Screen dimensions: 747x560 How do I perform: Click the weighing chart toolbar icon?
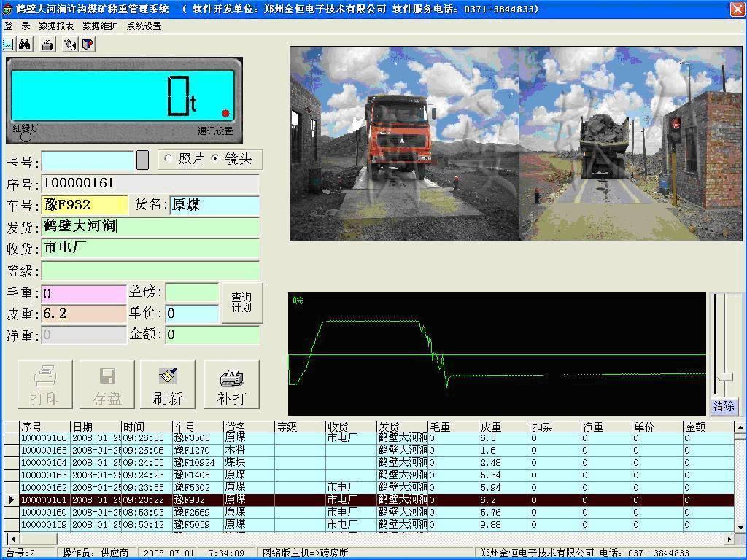pyautogui.click(x=7, y=44)
